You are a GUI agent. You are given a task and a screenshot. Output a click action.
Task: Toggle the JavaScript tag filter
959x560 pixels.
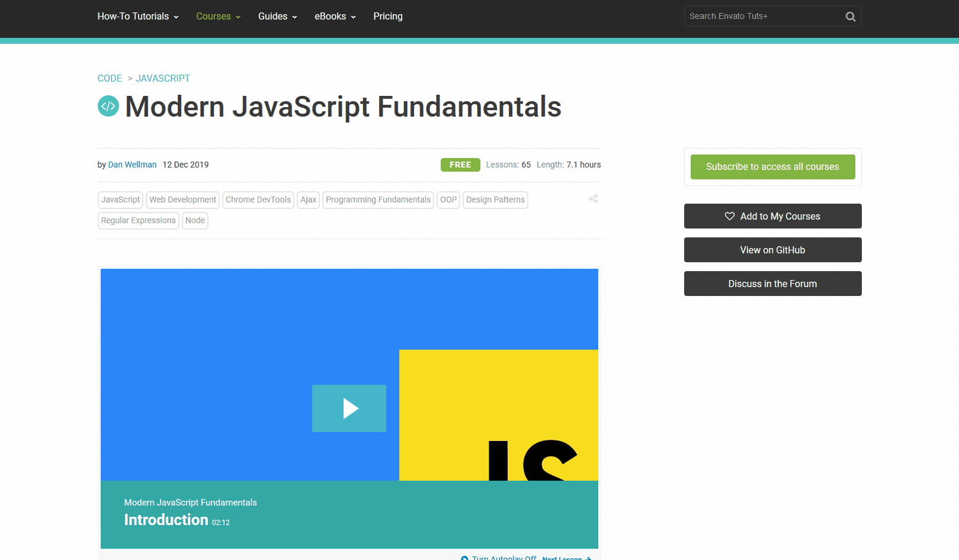point(120,199)
